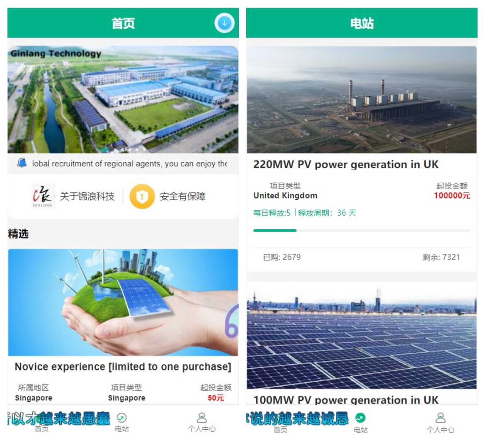Viewport: 485px width, 448px height.
Task: Switch to 首页 tab on the left screen
Action: click(42, 429)
